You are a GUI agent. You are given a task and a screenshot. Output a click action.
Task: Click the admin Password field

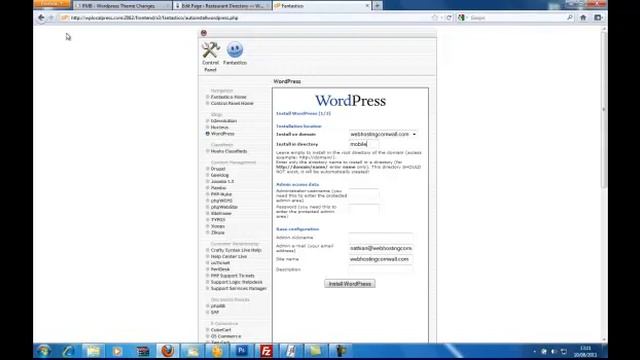pyautogui.click(x=364, y=210)
